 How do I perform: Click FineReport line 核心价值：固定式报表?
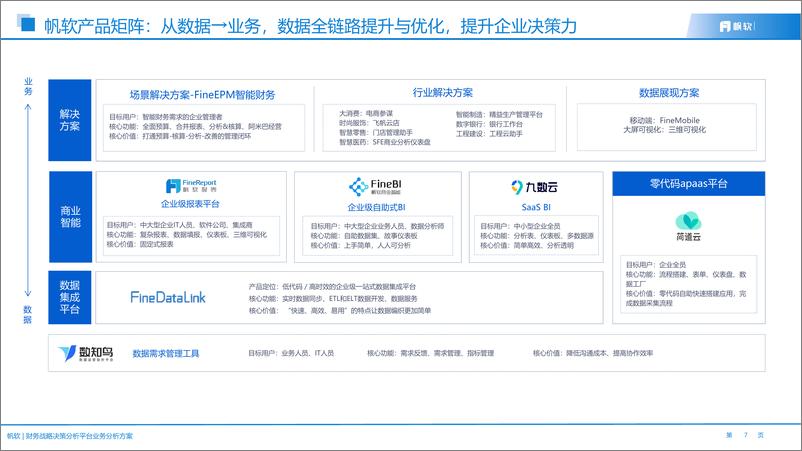coord(140,244)
